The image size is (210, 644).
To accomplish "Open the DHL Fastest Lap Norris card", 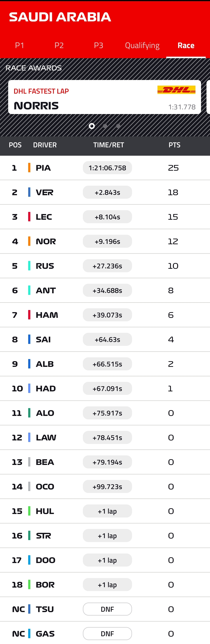I will (104, 97).
